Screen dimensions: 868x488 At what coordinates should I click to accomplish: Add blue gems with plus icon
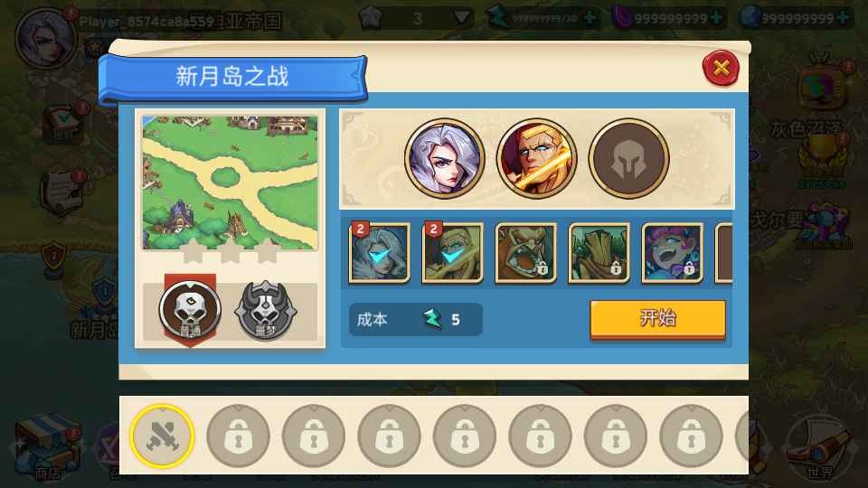pos(844,18)
